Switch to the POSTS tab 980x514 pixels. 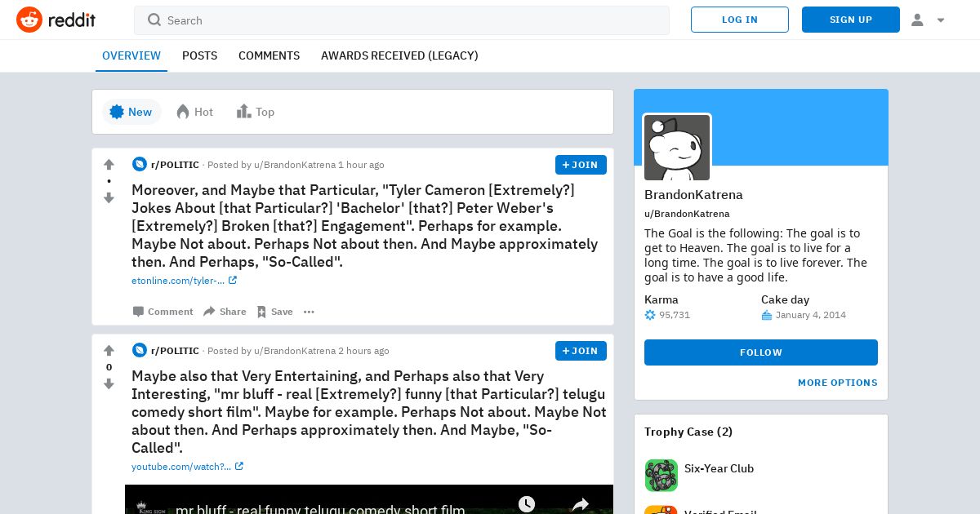pos(199,55)
